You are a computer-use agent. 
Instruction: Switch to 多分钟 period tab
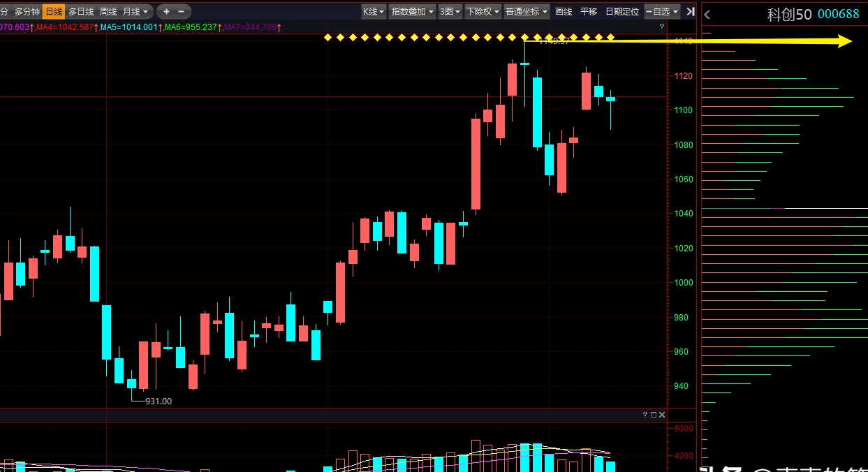tap(27, 11)
